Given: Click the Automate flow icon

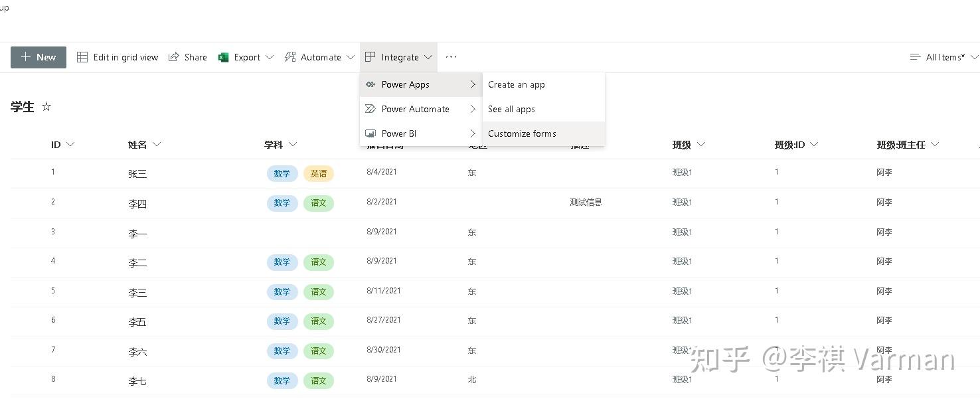Looking at the screenshot, I should click(x=289, y=57).
